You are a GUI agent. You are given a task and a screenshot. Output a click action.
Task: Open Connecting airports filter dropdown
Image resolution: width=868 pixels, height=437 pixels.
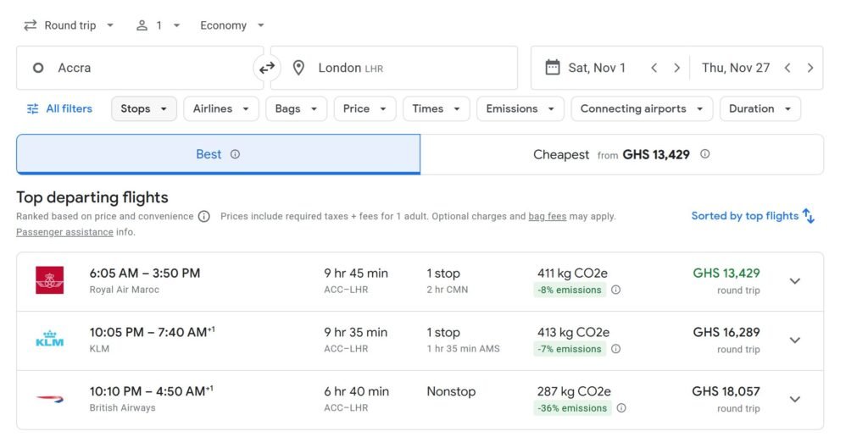pos(643,109)
